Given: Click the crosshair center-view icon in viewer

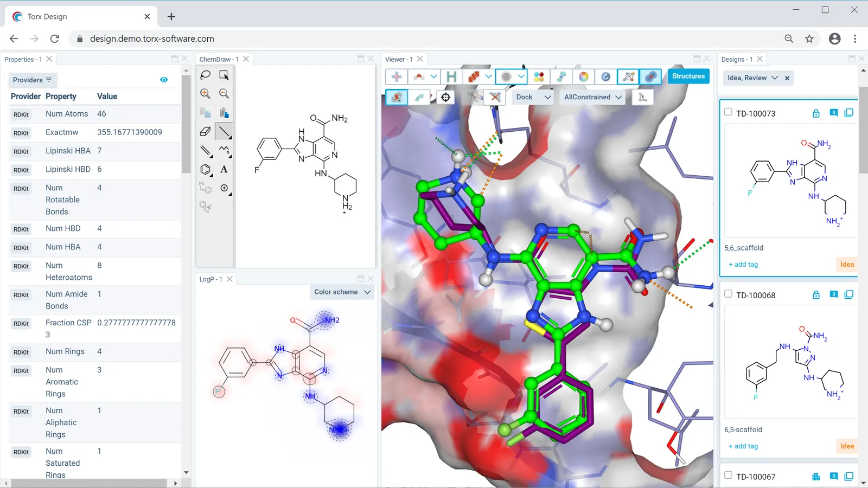Looking at the screenshot, I should [446, 97].
